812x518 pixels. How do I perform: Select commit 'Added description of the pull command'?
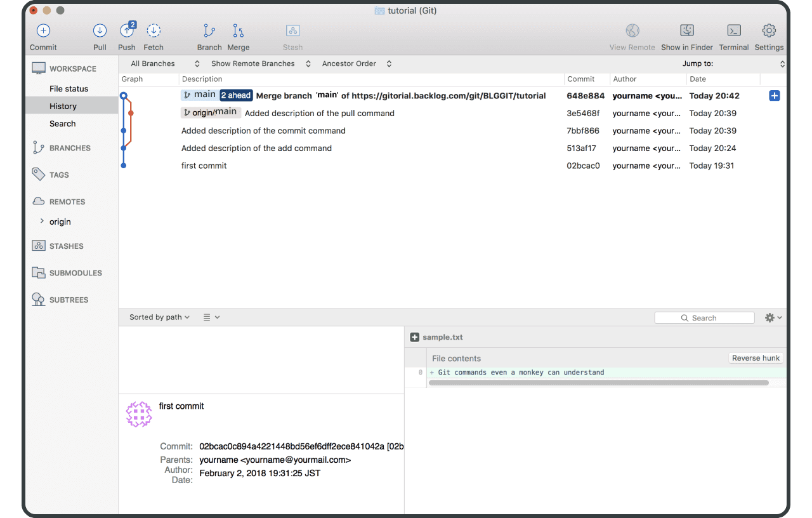point(452,113)
